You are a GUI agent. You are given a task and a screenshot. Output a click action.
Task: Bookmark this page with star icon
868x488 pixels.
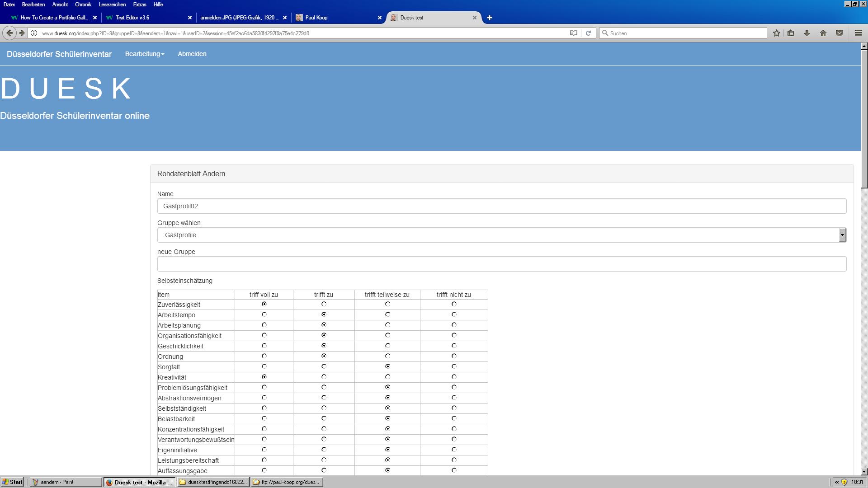[776, 33]
